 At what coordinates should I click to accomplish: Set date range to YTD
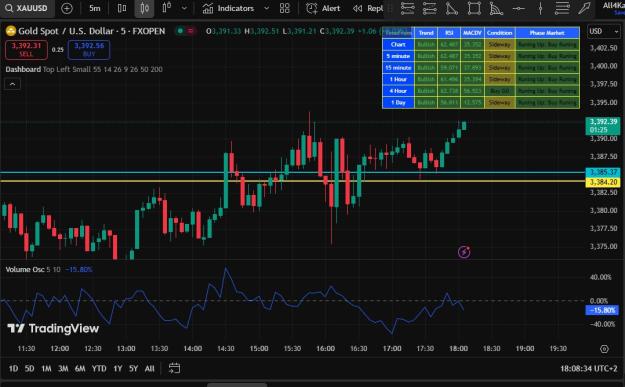click(99, 369)
